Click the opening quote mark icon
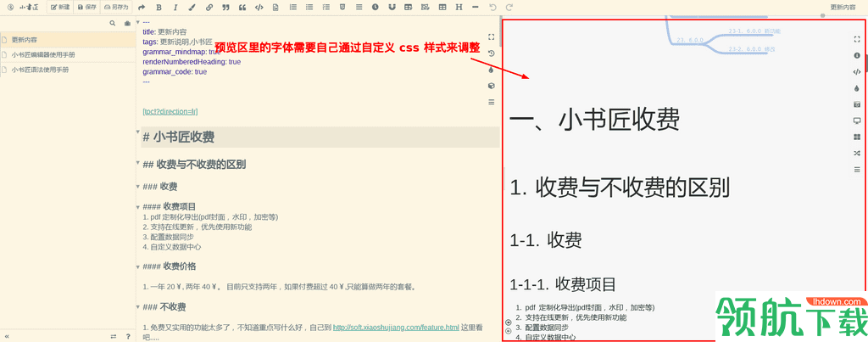The image size is (868, 342). coord(242,7)
